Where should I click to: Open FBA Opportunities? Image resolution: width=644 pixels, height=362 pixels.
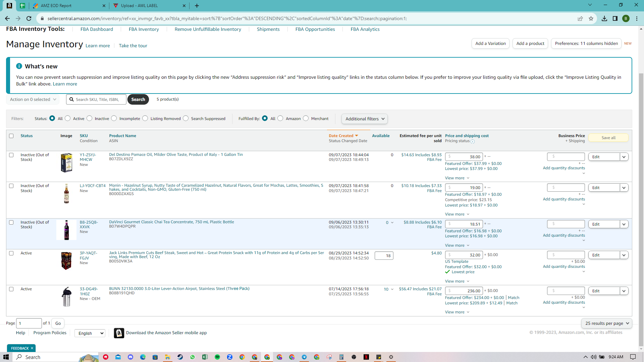[315, 29]
